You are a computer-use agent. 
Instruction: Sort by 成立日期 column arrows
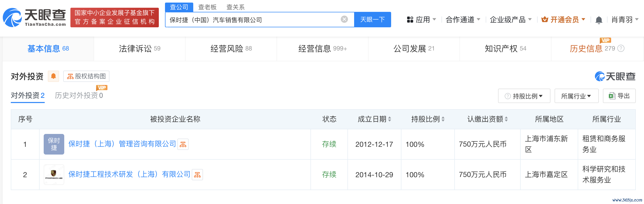(x=390, y=119)
